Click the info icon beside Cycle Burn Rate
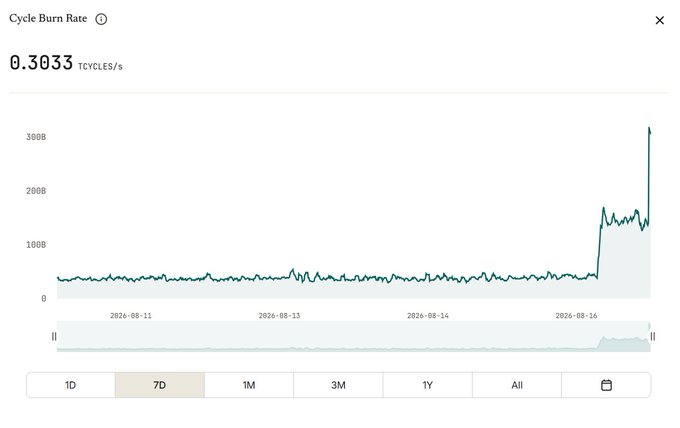The width and height of the screenshot is (680, 428). [101, 19]
